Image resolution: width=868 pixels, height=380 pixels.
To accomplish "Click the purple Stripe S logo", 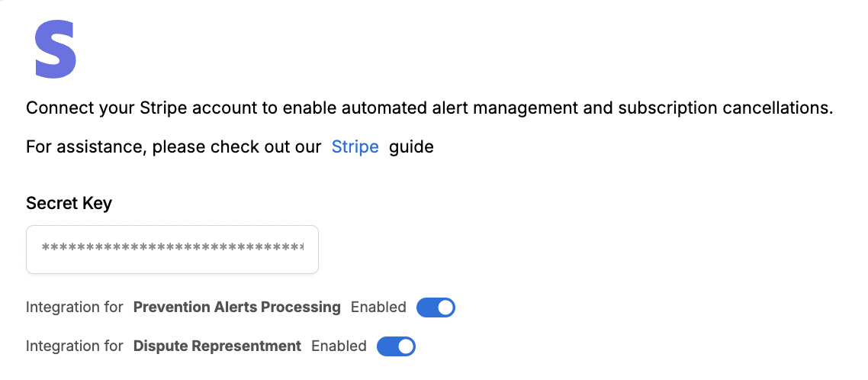I will click(56, 50).
